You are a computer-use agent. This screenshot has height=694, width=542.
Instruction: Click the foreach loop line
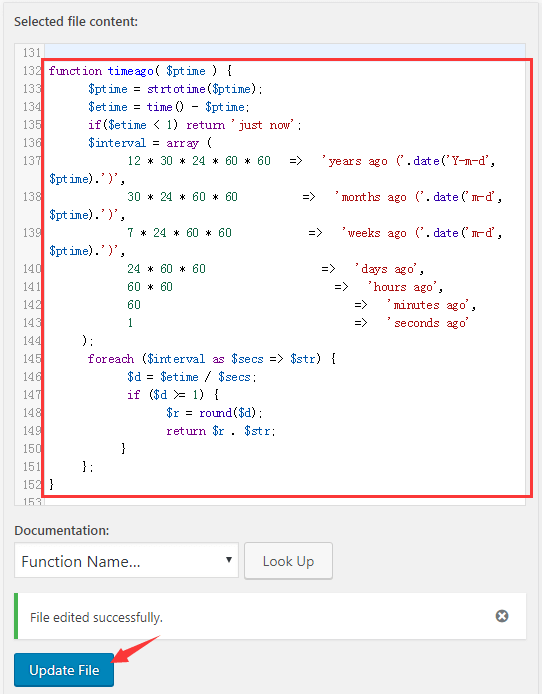click(x=211, y=359)
